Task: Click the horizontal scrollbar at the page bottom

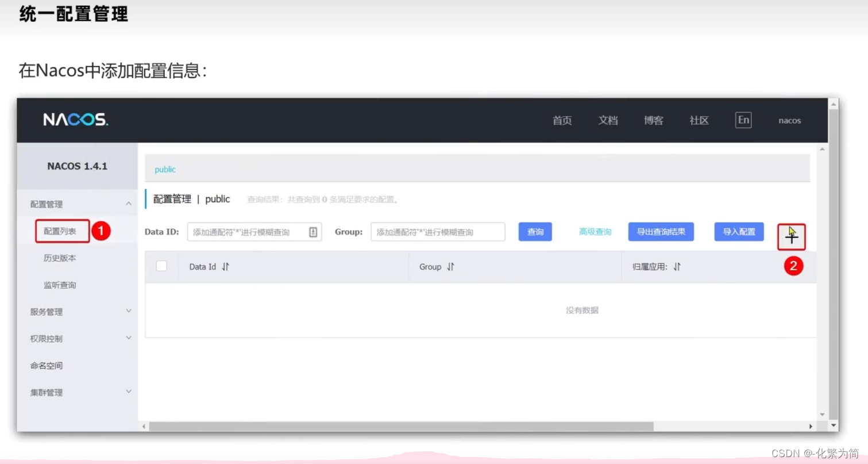Action: pos(401,427)
